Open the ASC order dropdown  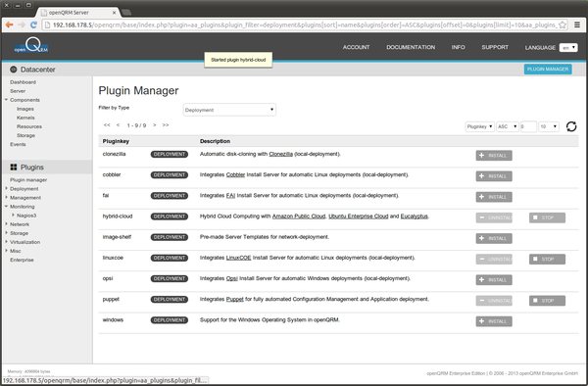click(x=508, y=126)
